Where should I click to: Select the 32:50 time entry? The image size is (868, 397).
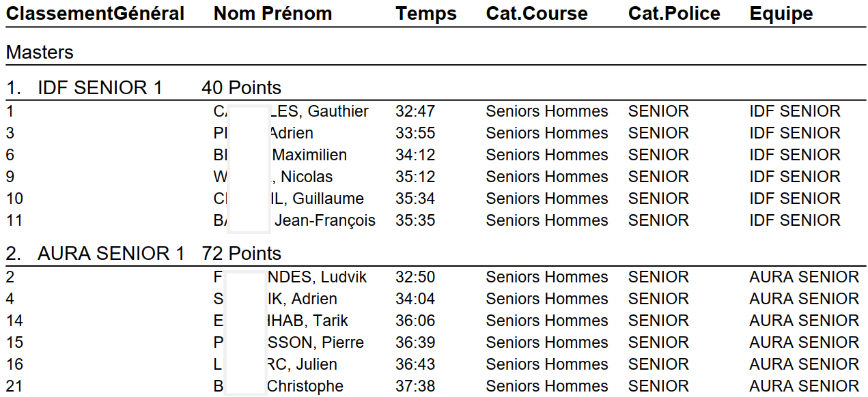coord(415,277)
